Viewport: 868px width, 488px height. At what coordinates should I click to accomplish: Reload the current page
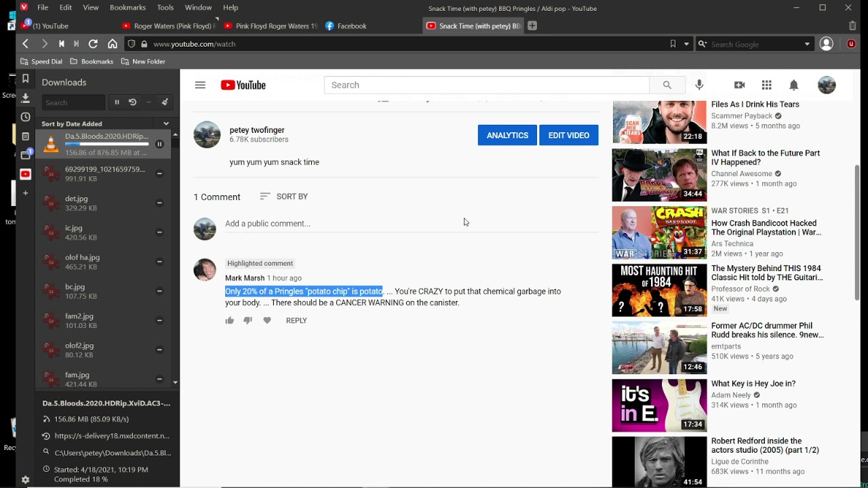pos(94,44)
